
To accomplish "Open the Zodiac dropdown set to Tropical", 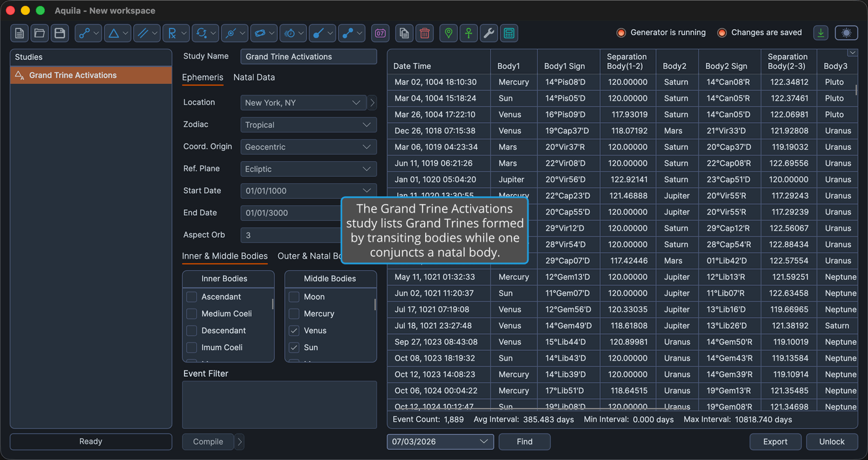I will tap(308, 125).
